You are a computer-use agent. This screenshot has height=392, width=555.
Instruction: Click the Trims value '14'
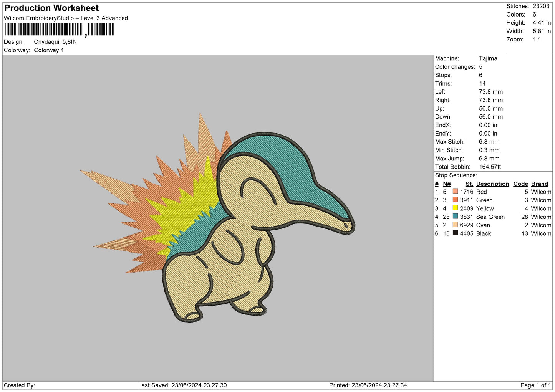point(482,83)
